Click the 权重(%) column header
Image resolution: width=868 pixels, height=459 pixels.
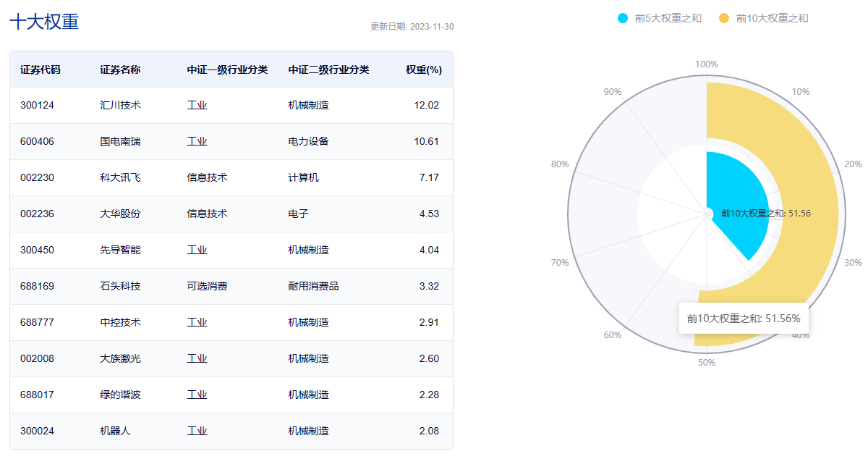(x=424, y=70)
